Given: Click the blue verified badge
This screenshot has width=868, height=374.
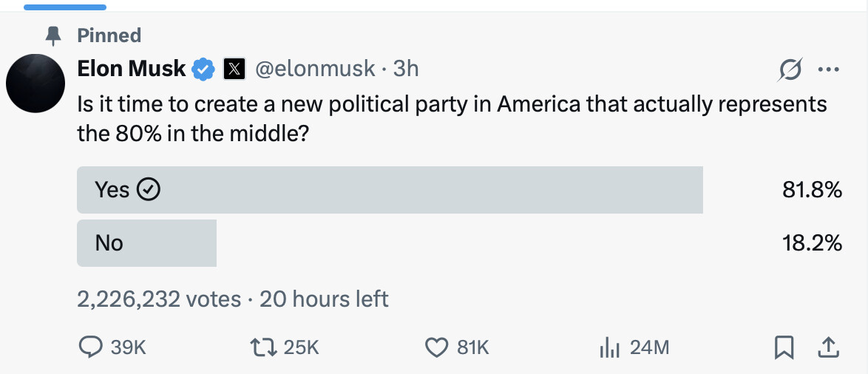Looking at the screenshot, I should coord(203,69).
